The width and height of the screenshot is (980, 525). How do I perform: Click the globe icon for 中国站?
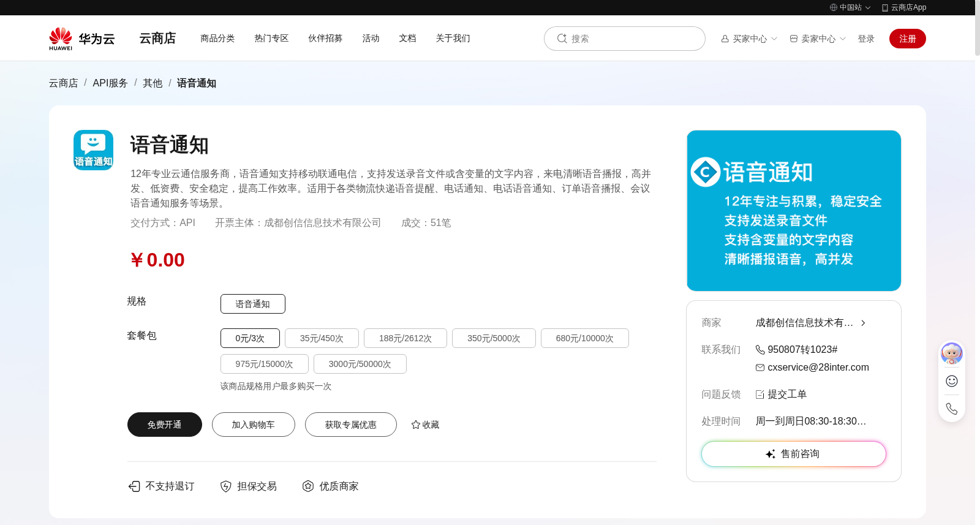833,7
